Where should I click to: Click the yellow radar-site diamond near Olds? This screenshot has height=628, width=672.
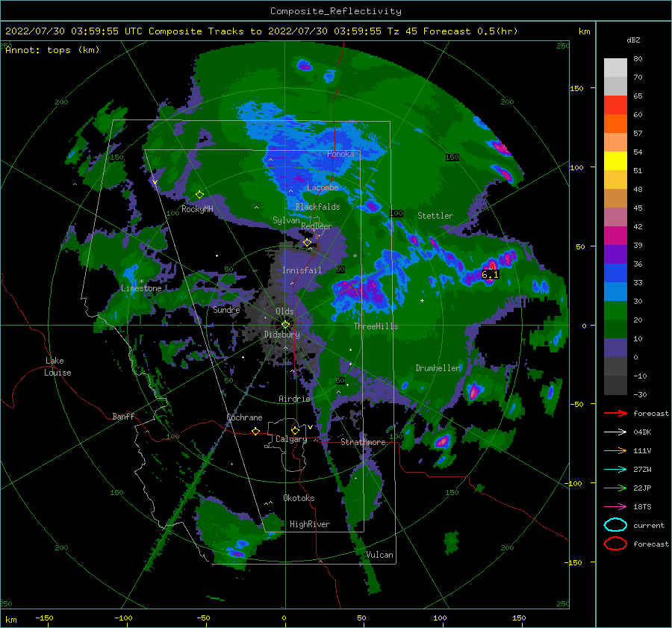point(285,325)
